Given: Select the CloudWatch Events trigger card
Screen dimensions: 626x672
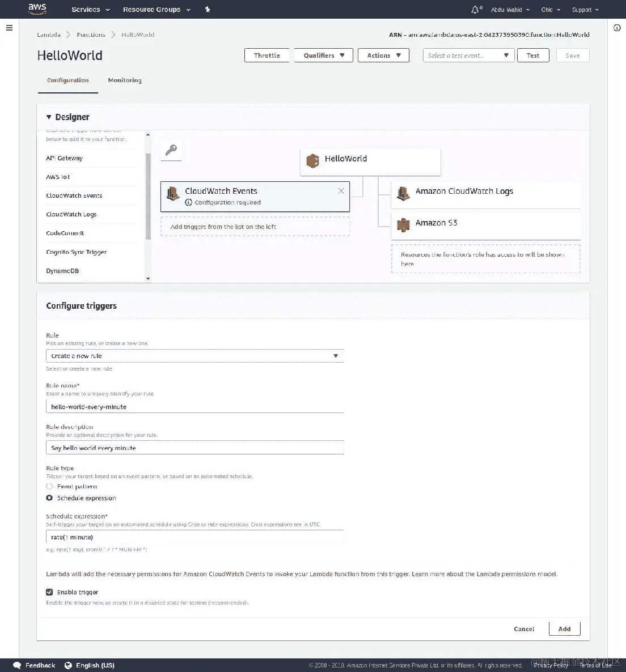Looking at the screenshot, I should click(255, 197).
